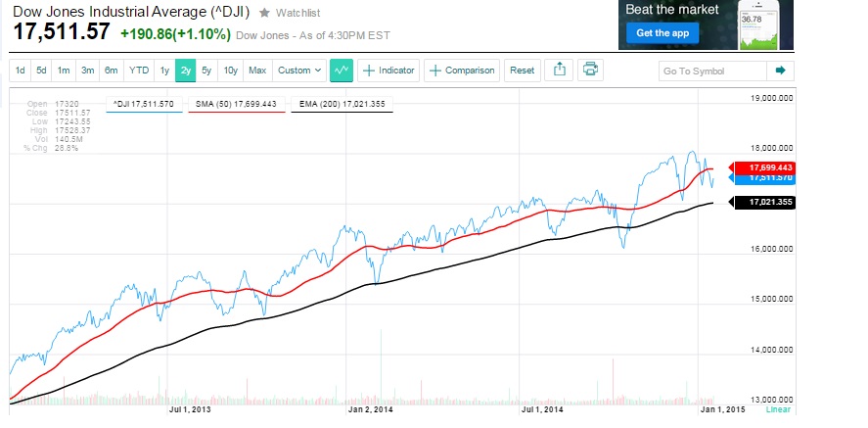The height and width of the screenshot is (428, 868).
Task: Click the green symbol search arrow
Action: (780, 71)
